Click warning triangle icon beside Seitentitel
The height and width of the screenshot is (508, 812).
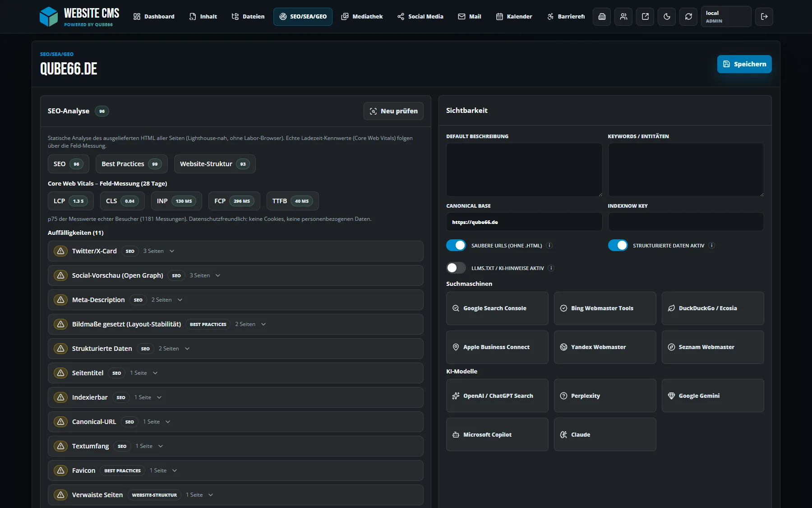tap(61, 373)
